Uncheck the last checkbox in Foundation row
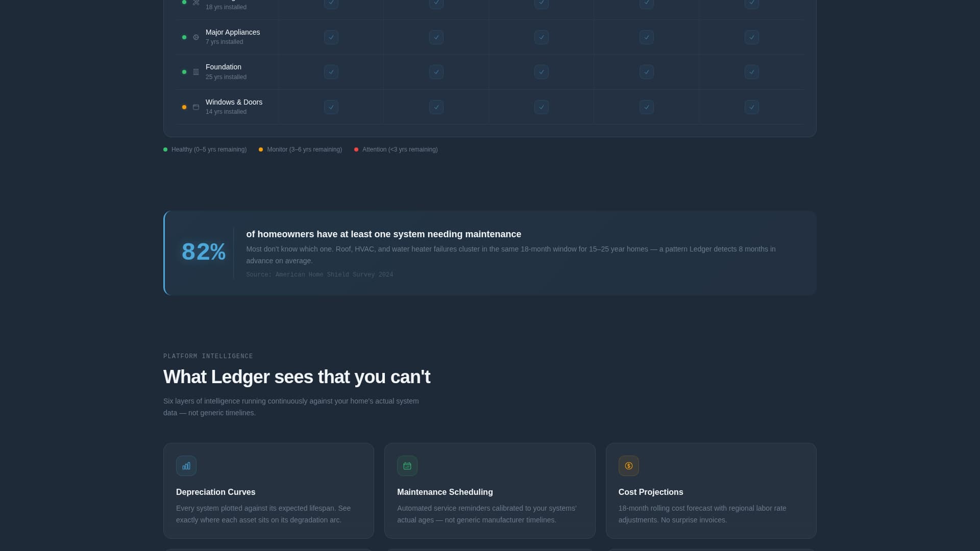Image resolution: width=980 pixels, height=551 pixels. (x=752, y=72)
